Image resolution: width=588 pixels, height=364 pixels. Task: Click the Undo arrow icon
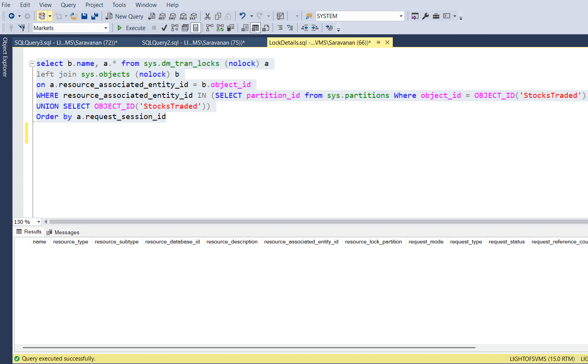(x=242, y=16)
